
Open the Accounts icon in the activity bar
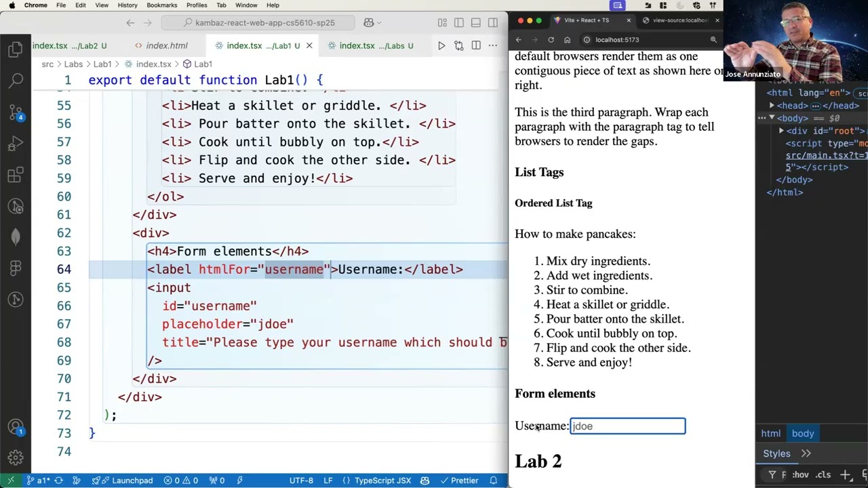[16, 427]
